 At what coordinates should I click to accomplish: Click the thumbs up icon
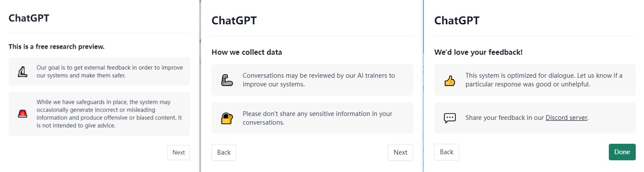(x=449, y=80)
